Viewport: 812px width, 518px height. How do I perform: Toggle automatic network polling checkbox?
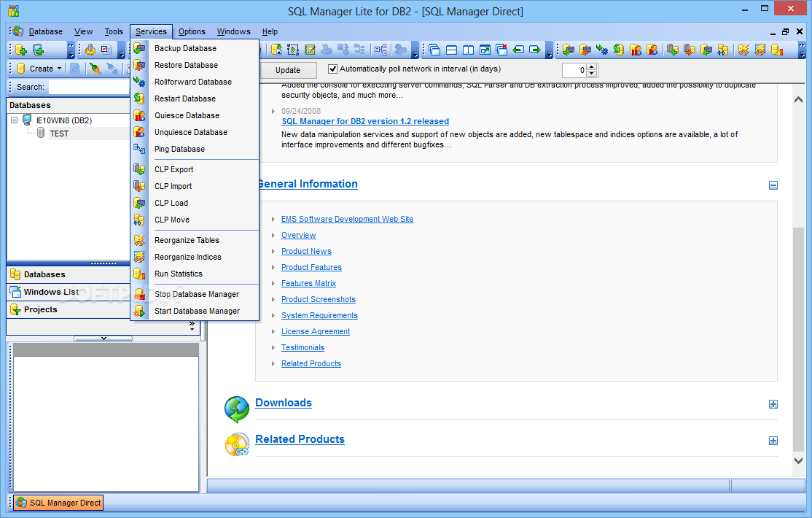coord(333,69)
